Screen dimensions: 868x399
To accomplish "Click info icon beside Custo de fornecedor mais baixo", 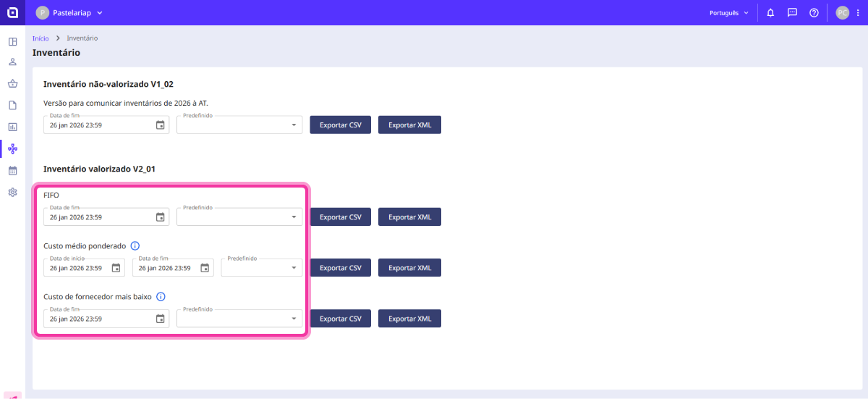I will (x=161, y=296).
